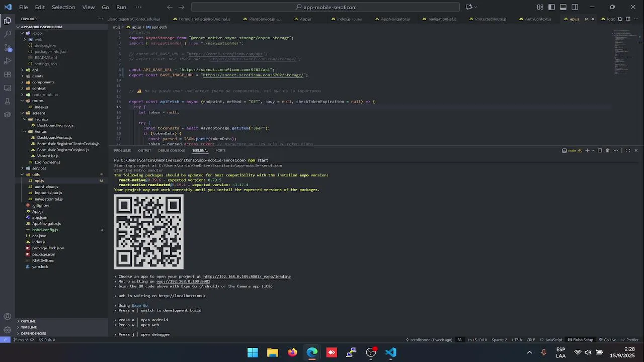644x362 pixels.
Task: Open the Copilot dropdown chevron
Action: [x=475, y=7]
